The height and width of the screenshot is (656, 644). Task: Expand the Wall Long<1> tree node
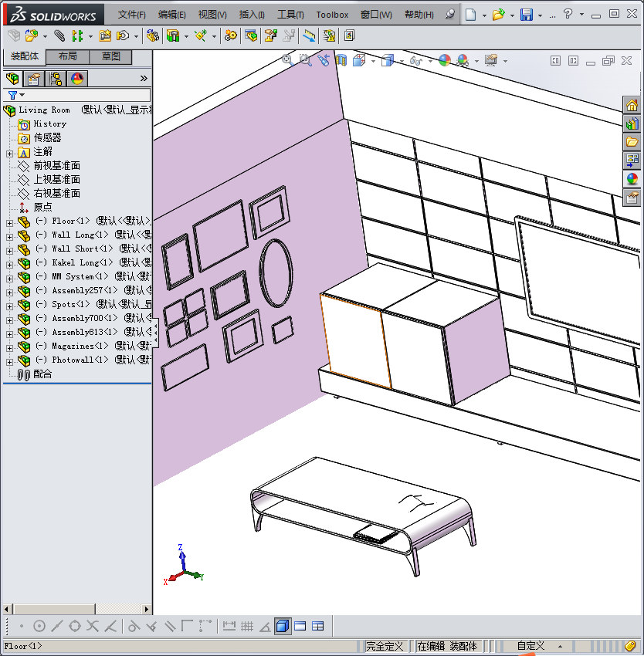(x=9, y=237)
